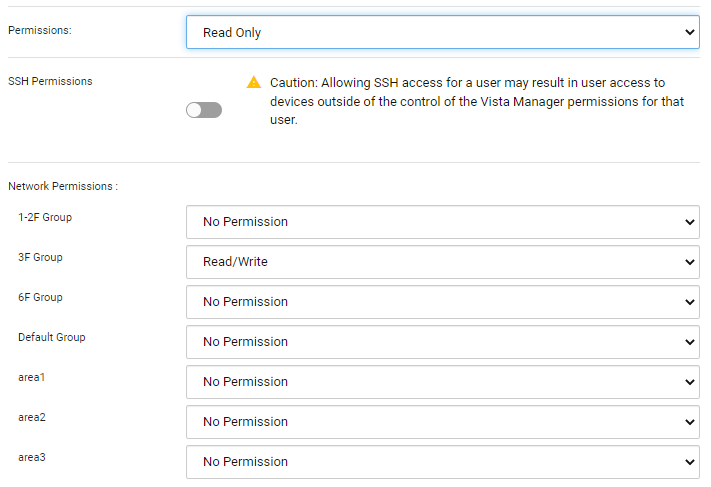Open the 6F Group permission dropdown

click(442, 302)
